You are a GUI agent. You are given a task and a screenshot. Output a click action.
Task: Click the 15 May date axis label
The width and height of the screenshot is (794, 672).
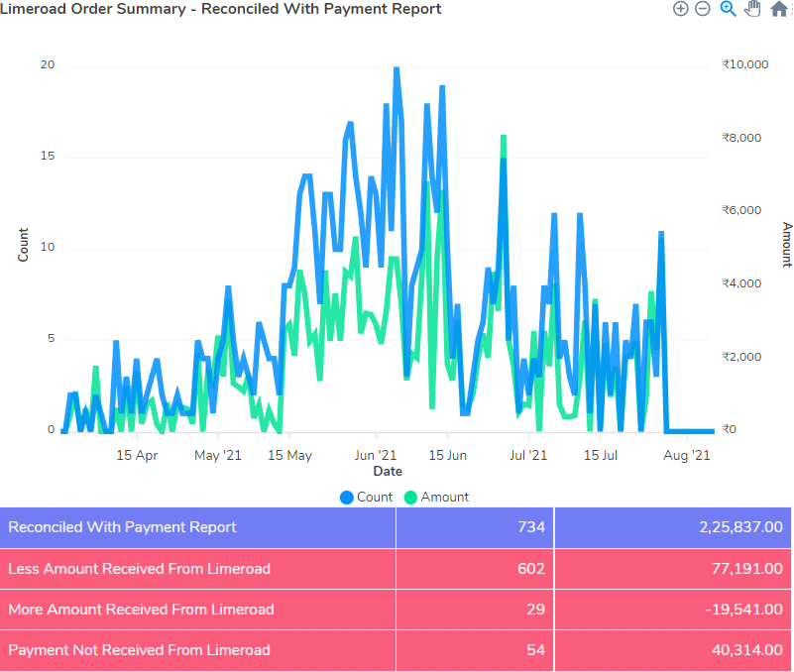pyautogui.click(x=289, y=455)
